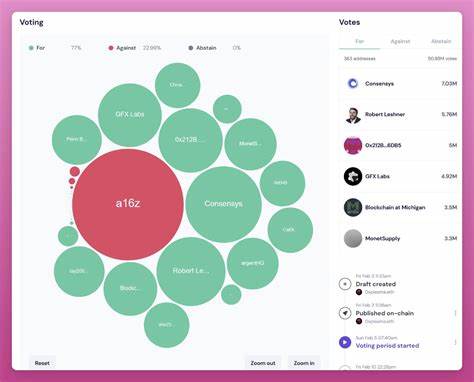
Task: Open MonetSupply voter name
Action: [x=382, y=238]
